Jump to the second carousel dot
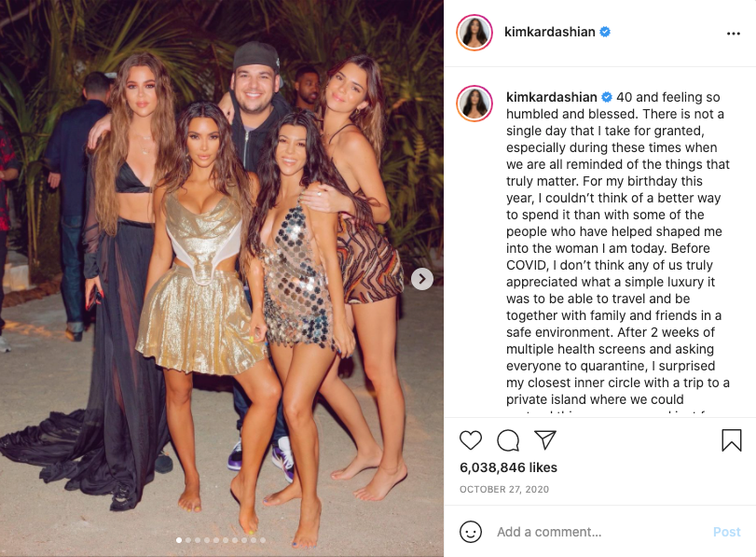Screen dimensions: 756x557 click(x=188, y=540)
